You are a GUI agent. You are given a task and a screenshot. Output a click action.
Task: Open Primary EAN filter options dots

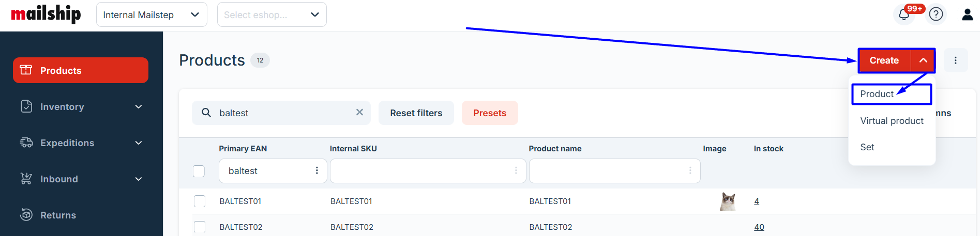pyautogui.click(x=317, y=171)
